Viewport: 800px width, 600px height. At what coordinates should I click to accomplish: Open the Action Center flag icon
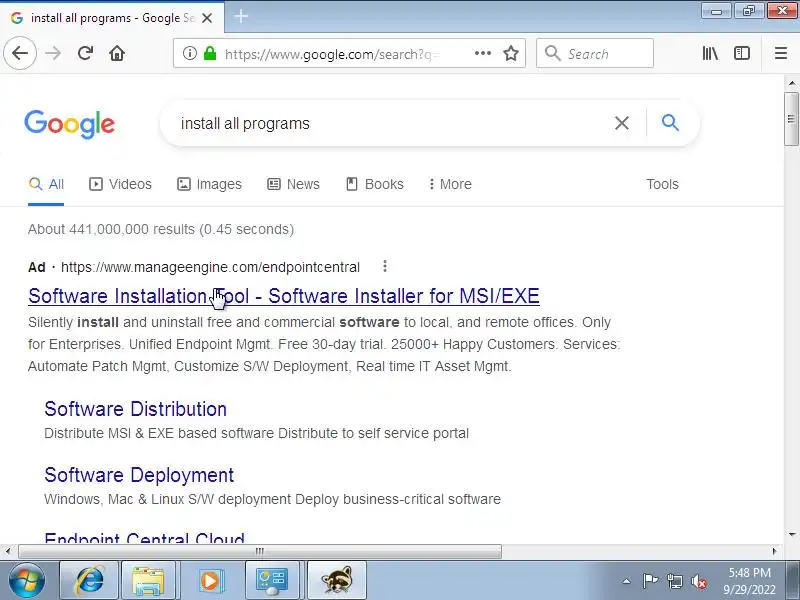(x=650, y=581)
